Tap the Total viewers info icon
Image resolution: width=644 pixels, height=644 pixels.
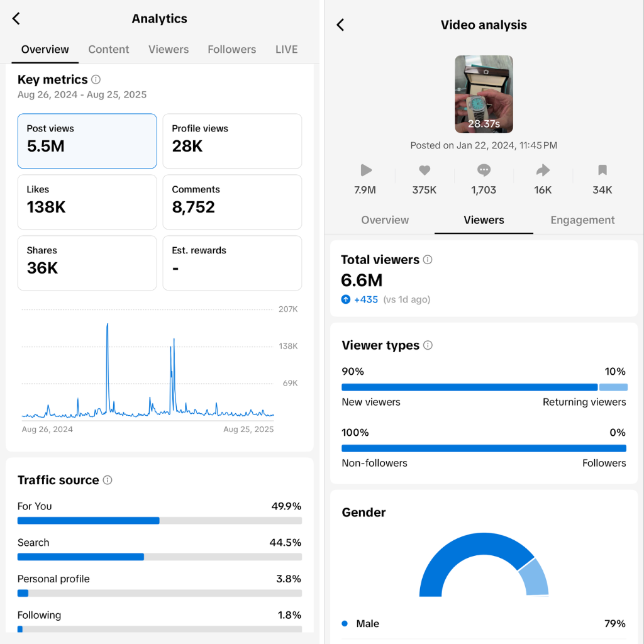pyautogui.click(x=428, y=260)
